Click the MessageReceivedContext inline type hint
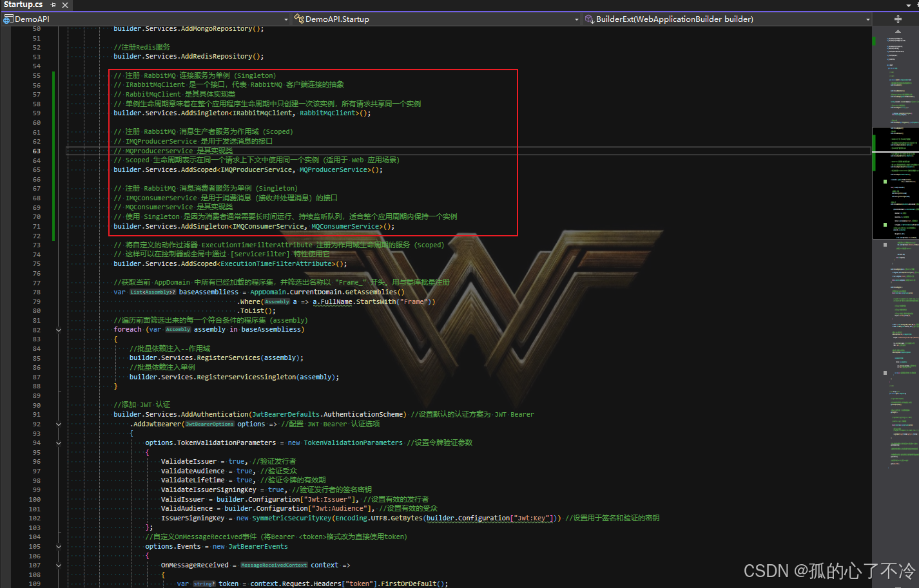 pyautogui.click(x=274, y=565)
